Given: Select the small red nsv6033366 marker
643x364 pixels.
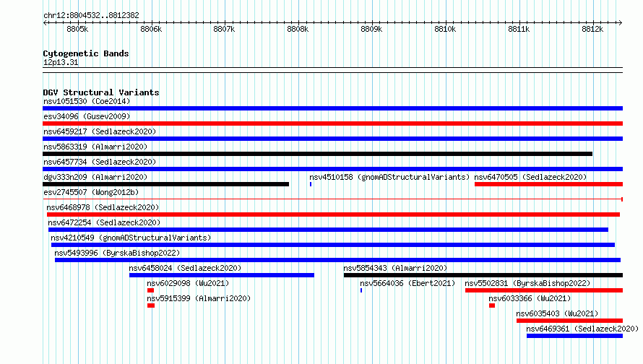Looking at the screenshot, I should point(492,305).
